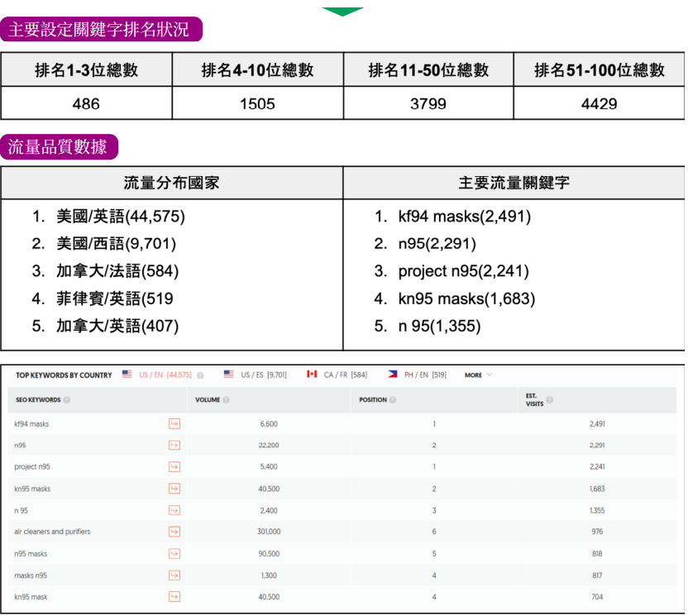Click the help icon beside SEO Keywords header
Viewport: 688px width, 616px height.
(67, 400)
